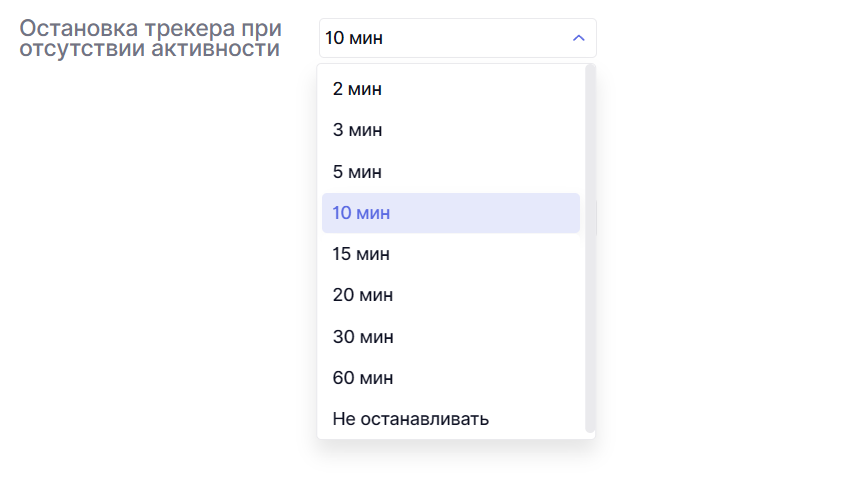Viewport: 850px width, 487px height.
Task: Click the 'Остановка трекера при отсутствии активности' label
Action: [150, 38]
